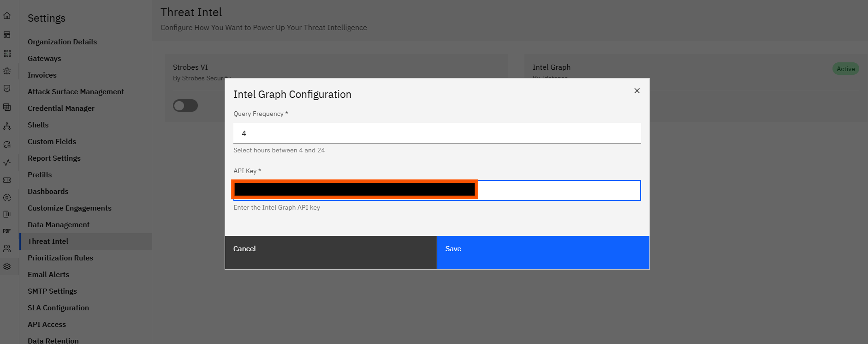Screen dimensions: 868x344
Task: Click the bug icon in left rail
Action: click(7, 71)
